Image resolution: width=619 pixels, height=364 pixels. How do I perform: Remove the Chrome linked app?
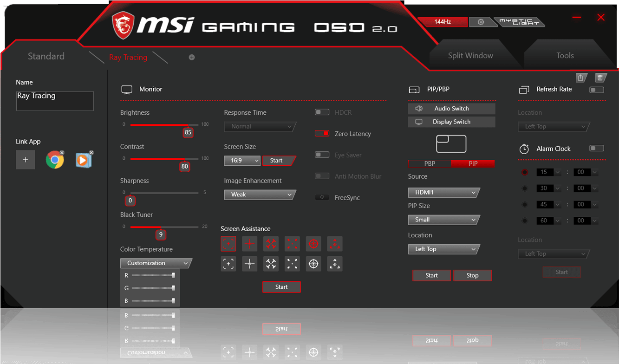point(62,152)
